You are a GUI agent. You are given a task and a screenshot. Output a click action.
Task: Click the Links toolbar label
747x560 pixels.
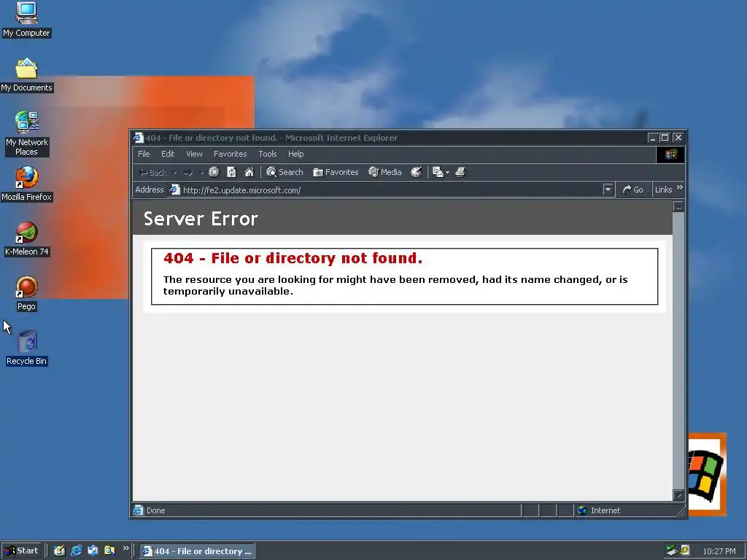663,190
